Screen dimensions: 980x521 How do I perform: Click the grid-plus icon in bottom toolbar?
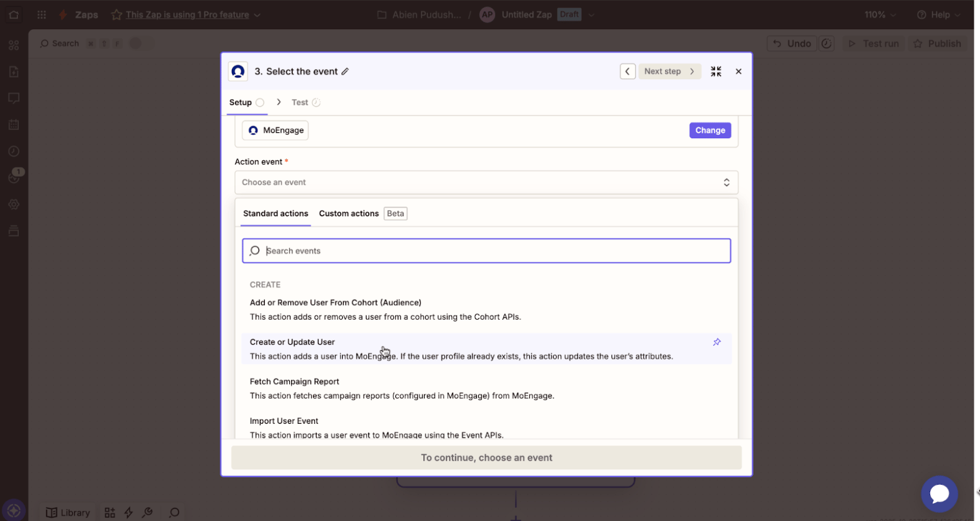(110, 512)
